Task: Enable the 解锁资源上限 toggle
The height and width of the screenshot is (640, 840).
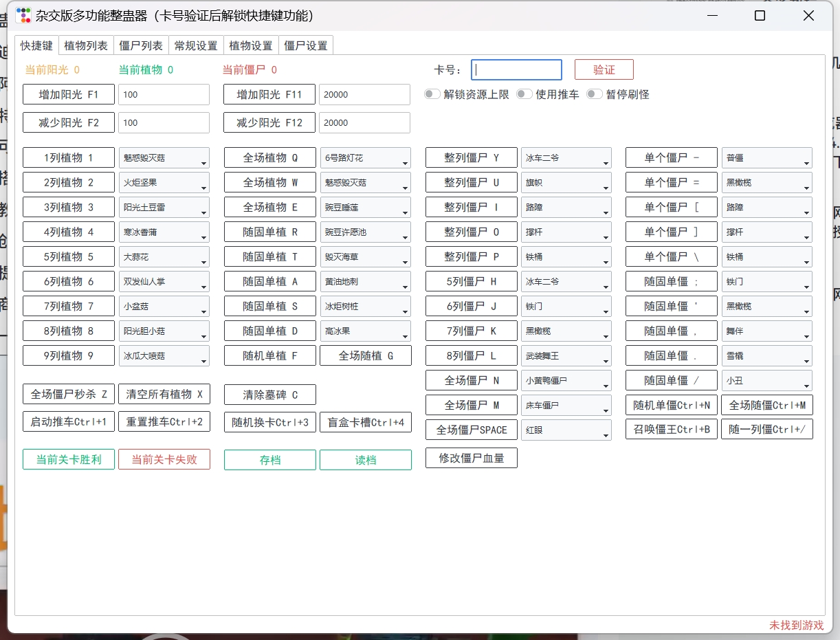Action: [x=432, y=95]
